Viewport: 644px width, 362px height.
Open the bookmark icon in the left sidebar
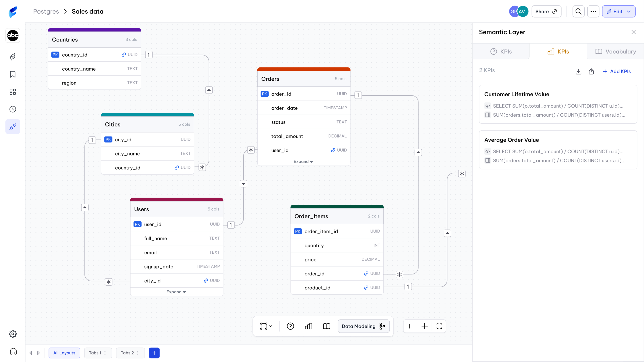point(13,74)
